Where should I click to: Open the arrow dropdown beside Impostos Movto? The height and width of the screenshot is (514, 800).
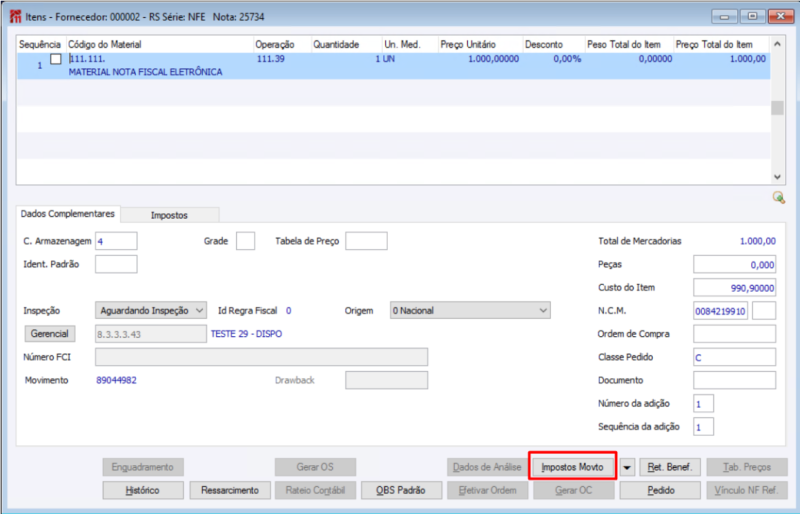coord(627,467)
